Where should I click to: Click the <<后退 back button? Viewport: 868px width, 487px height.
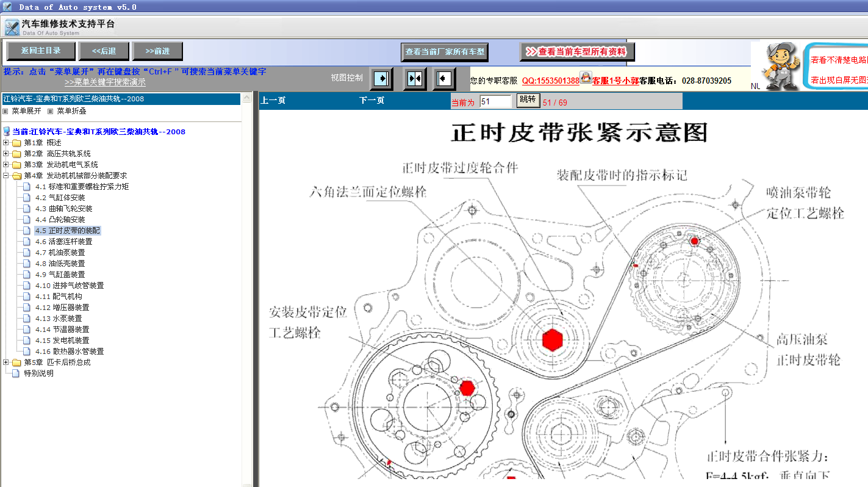pos(104,51)
